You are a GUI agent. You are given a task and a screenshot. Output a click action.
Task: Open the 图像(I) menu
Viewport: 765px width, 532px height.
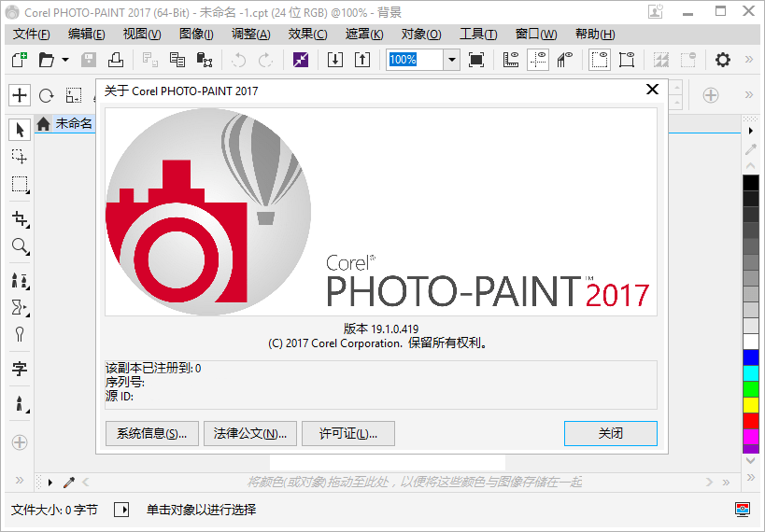coord(196,35)
